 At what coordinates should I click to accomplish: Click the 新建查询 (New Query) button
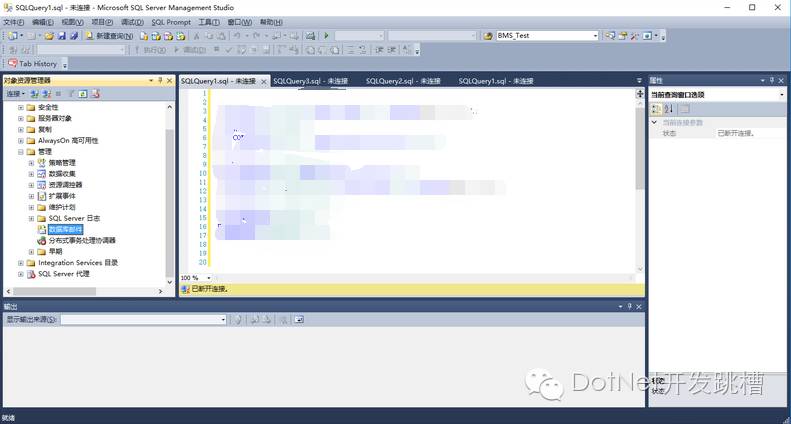point(109,36)
